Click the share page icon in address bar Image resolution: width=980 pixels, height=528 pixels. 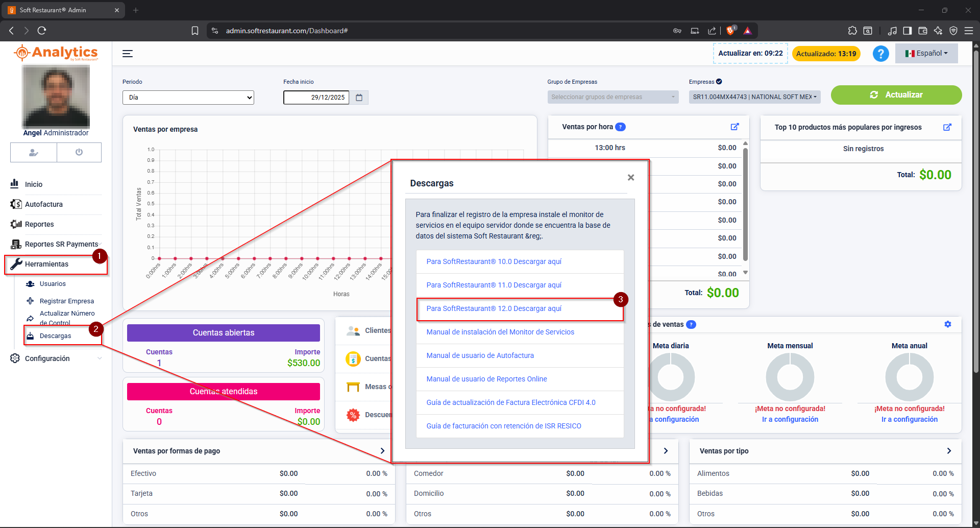click(x=712, y=31)
